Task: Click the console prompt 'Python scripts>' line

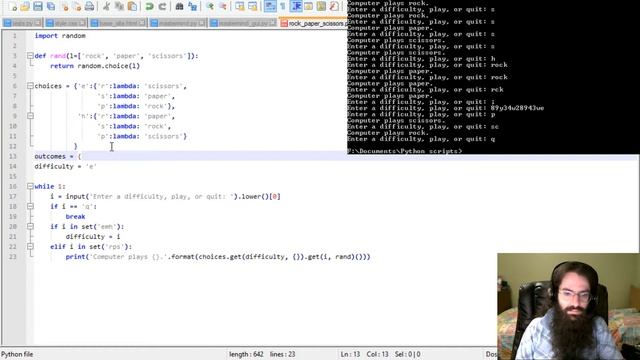Action: pos(405,151)
